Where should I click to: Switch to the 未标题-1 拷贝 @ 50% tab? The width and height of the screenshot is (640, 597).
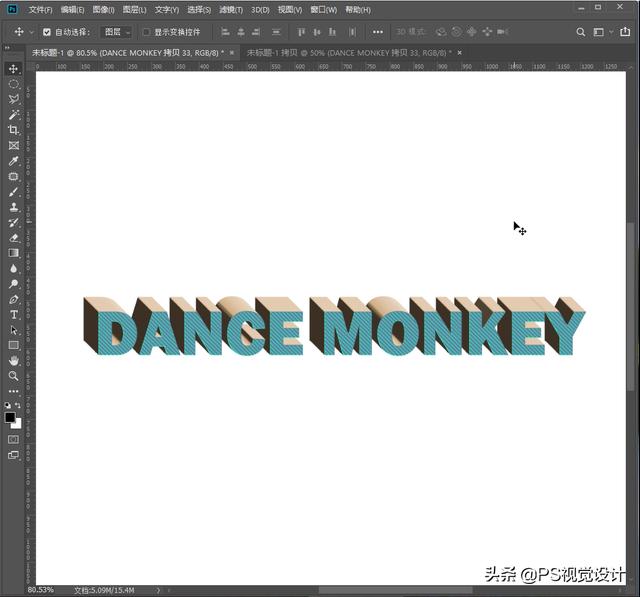(x=349, y=53)
